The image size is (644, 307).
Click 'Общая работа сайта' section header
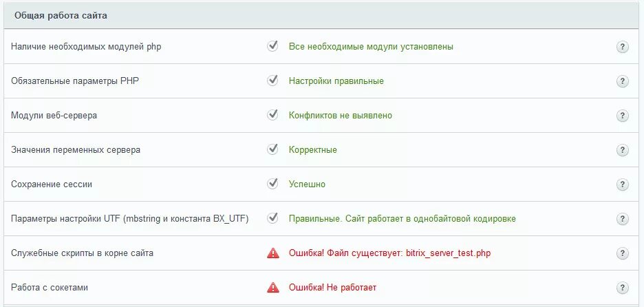point(61,16)
